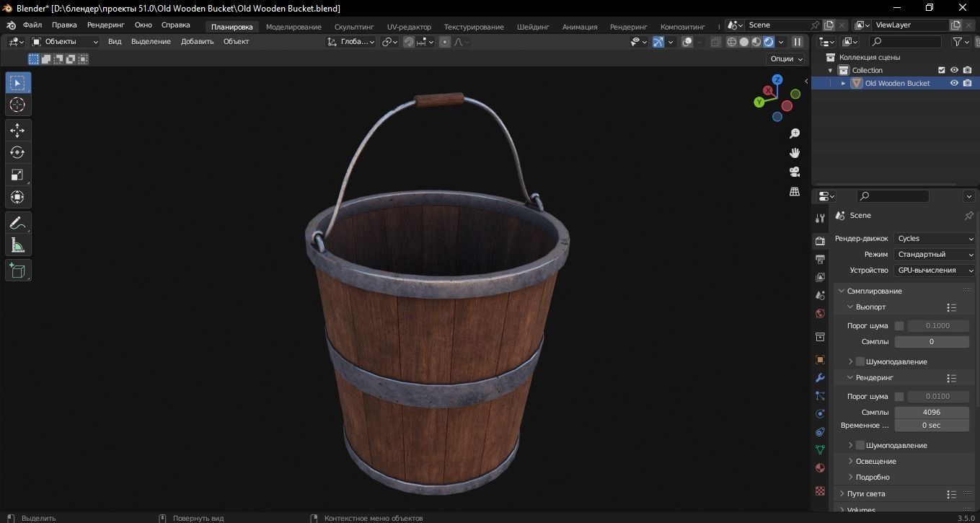Screen dimensions: 980x523
Task: Toggle viewport gizmos display
Action: [658, 42]
